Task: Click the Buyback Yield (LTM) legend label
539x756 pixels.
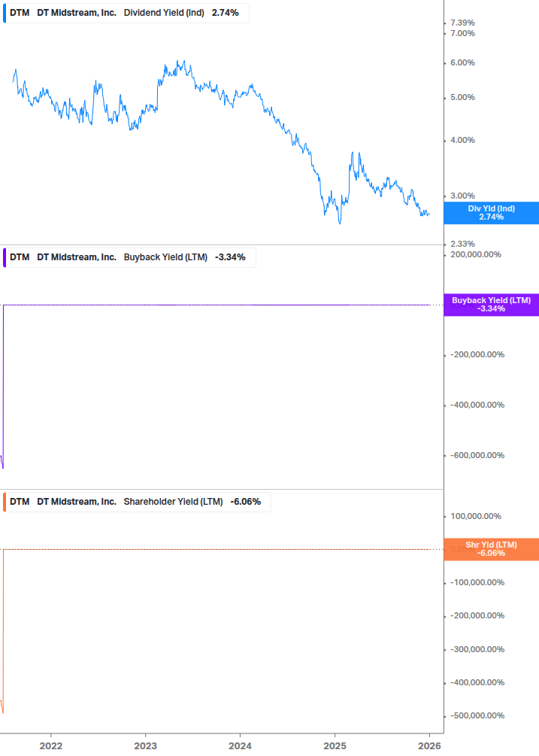Action: tap(165, 257)
